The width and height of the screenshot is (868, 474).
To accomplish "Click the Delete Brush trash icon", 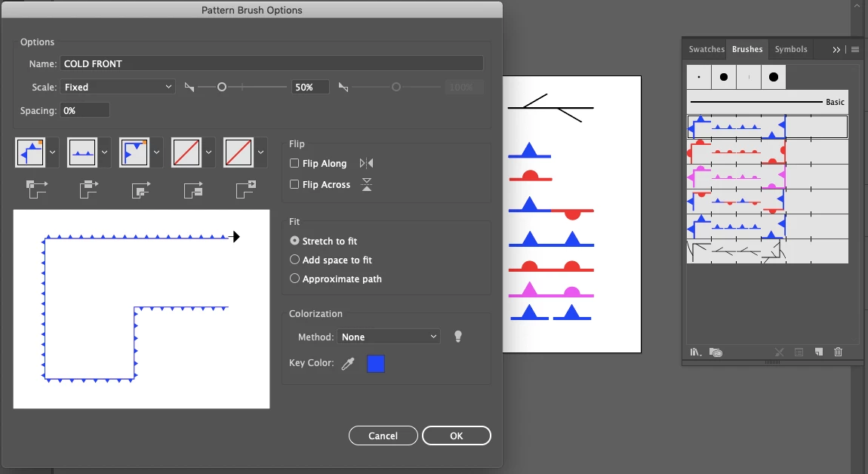I will click(x=838, y=352).
